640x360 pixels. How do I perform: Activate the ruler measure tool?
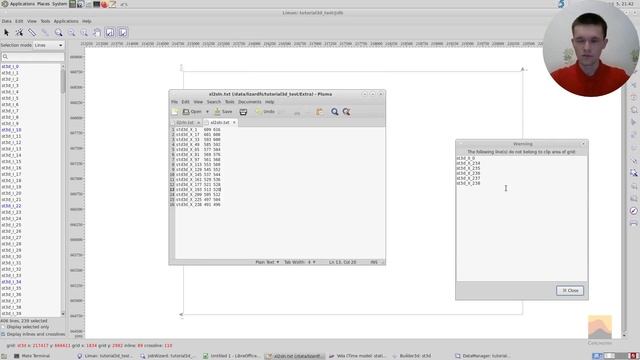coord(32,33)
